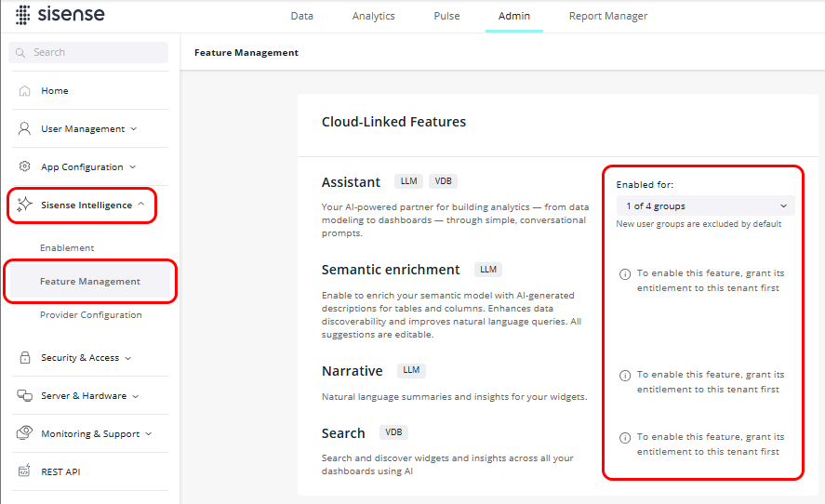The height and width of the screenshot is (504, 825).
Task: Click the LLM tag beside Narrative
Action: [x=411, y=370]
